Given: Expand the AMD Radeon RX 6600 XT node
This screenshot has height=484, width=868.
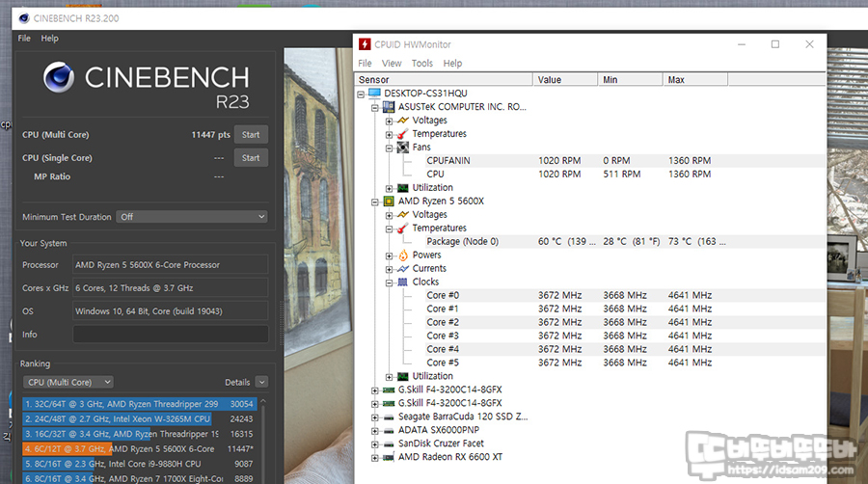Looking at the screenshot, I should 375,458.
